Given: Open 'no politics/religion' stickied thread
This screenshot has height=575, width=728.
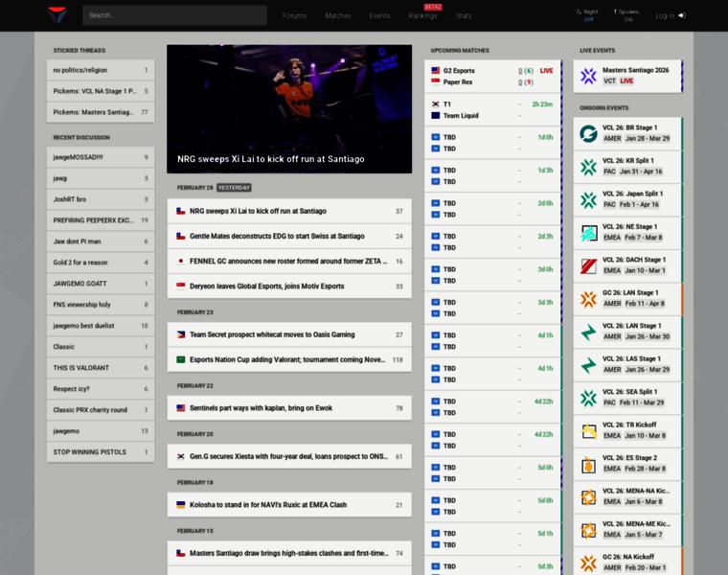Looking at the screenshot, I should coord(101,70).
